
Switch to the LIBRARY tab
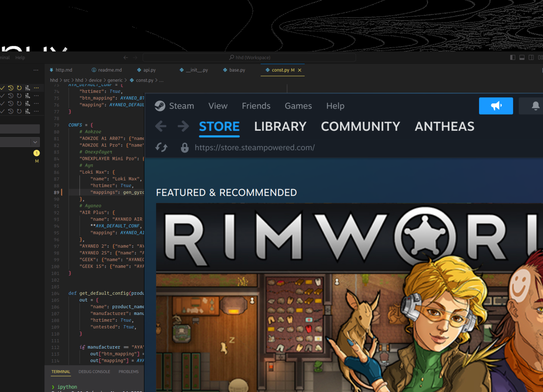point(280,126)
